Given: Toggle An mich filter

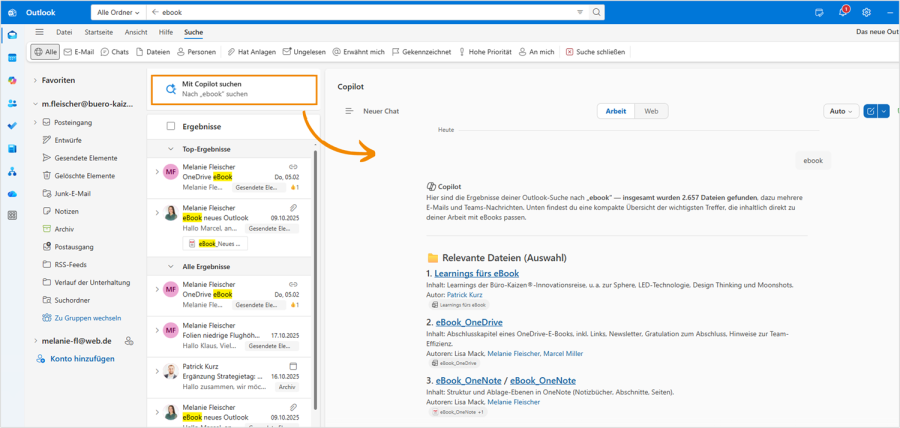Looking at the screenshot, I should point(537,52).
